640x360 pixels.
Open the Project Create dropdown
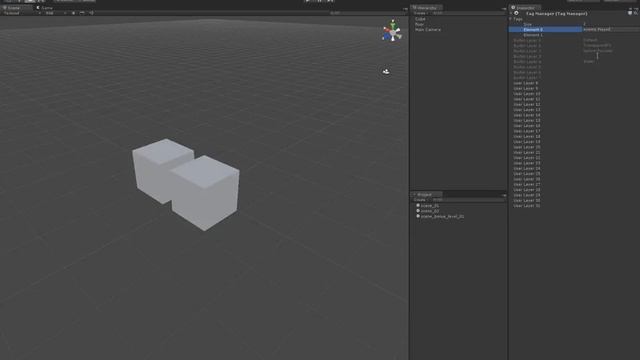click(420, 200)
